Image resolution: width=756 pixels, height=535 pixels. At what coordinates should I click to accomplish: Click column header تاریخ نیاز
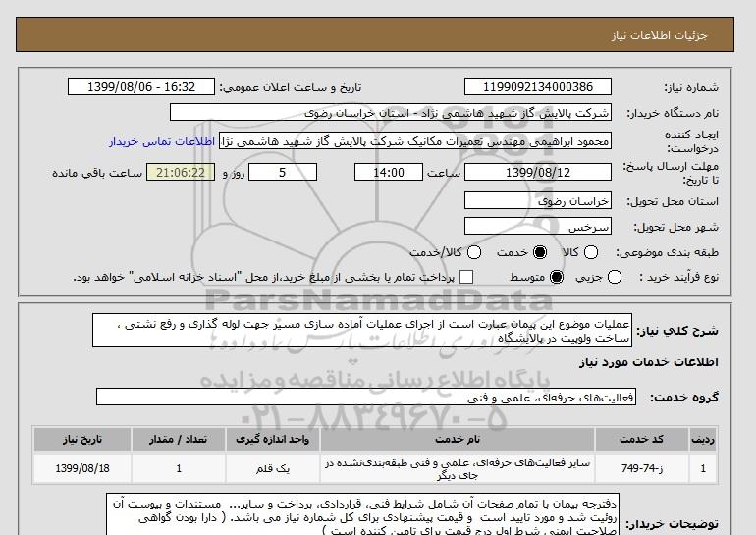click(81, 440)
